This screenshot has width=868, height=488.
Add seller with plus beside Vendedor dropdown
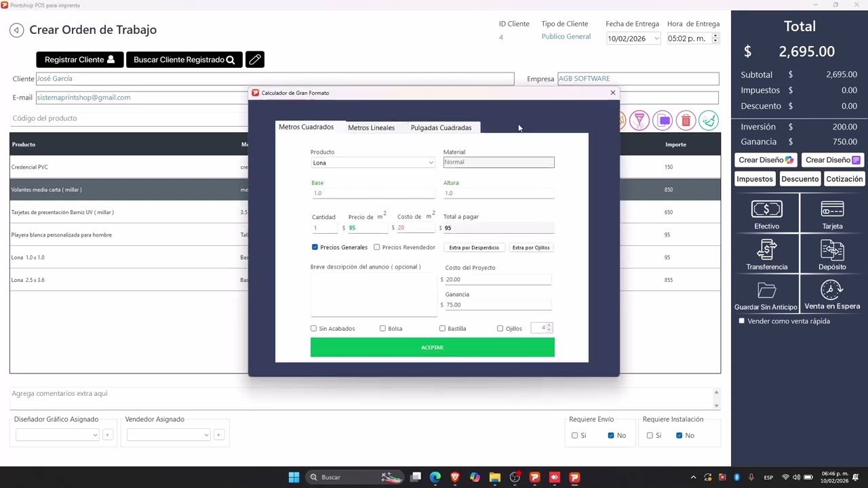point(218,434)
